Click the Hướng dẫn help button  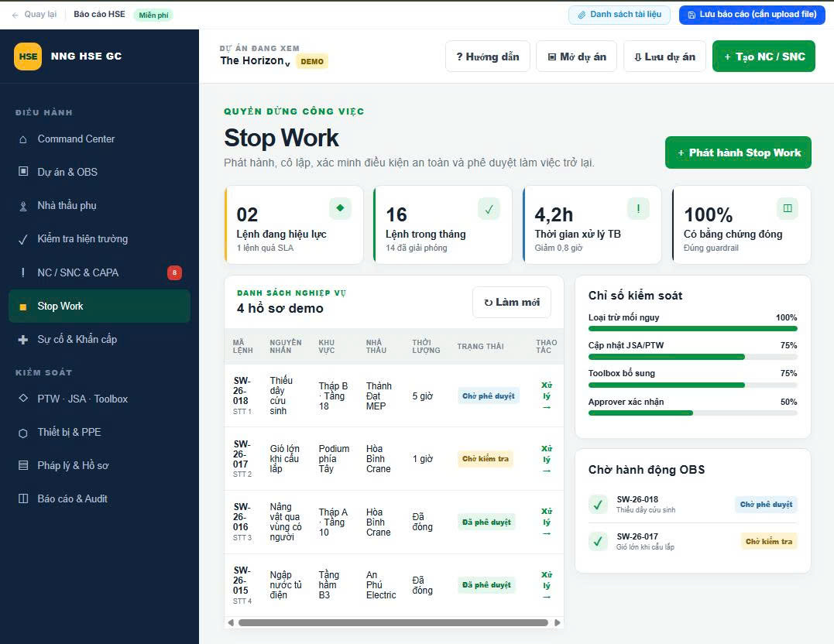pyautogui.click(x=488, y=57)
